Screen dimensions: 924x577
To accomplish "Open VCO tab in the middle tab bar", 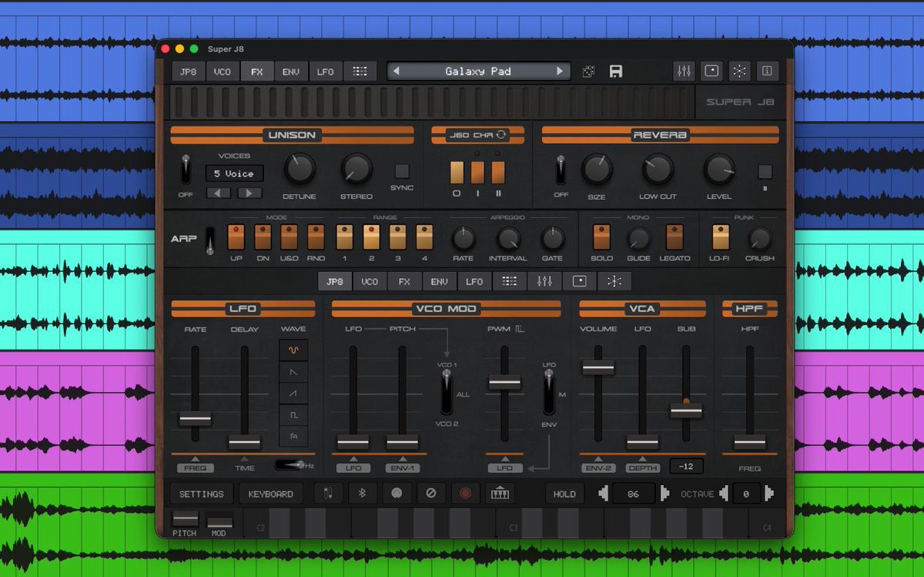I will click(370, 281).
